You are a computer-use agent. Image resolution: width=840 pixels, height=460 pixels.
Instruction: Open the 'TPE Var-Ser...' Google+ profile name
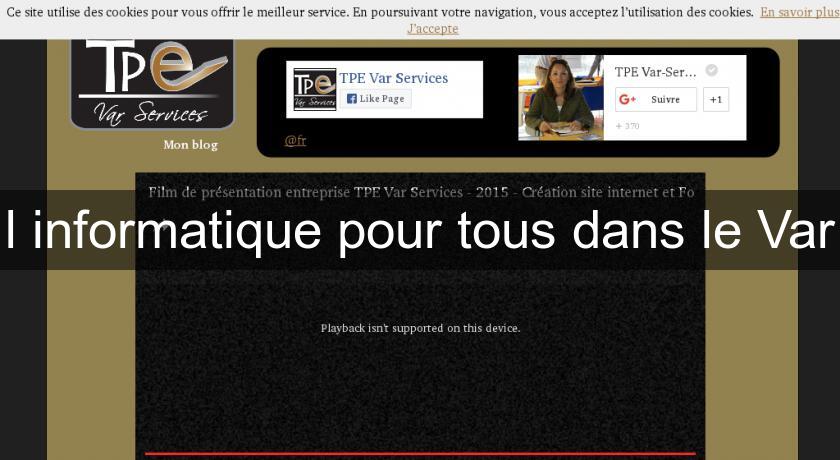[x=655, y=72]
